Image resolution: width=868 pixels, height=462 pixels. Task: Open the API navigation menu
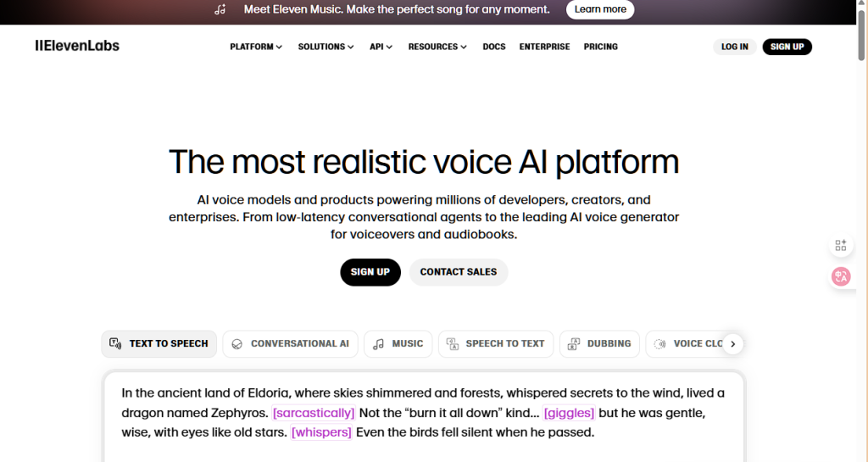tap(381, 47)
